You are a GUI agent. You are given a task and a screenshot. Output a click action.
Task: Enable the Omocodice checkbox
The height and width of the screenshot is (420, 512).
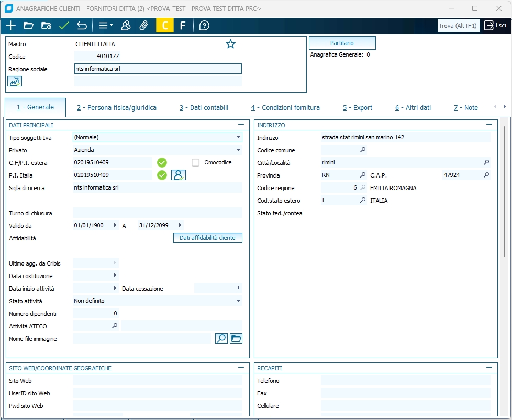[196, 162]
